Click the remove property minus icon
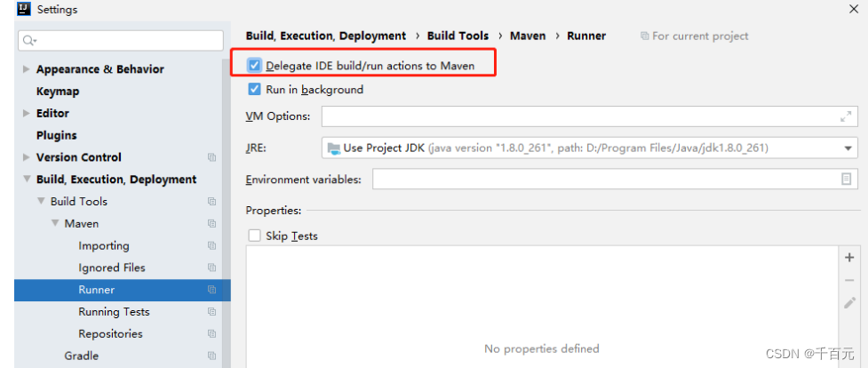Viewport: 868px width, 368px height. click(x=849, y=280)
